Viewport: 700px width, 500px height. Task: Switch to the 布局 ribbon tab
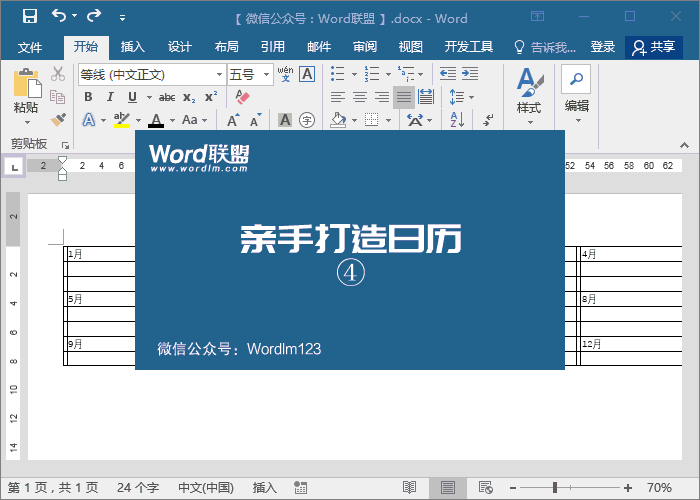click(226, 46)
